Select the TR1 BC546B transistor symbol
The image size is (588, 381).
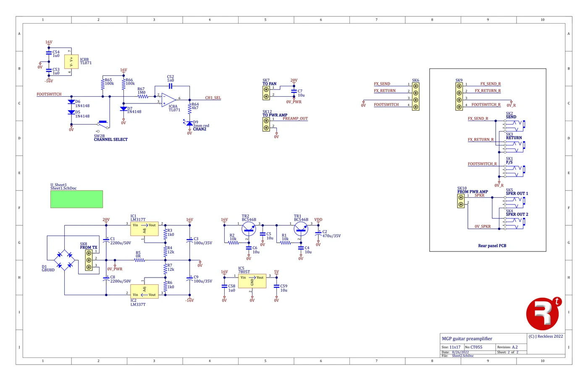pyautogui.click(x=301, y=229)
